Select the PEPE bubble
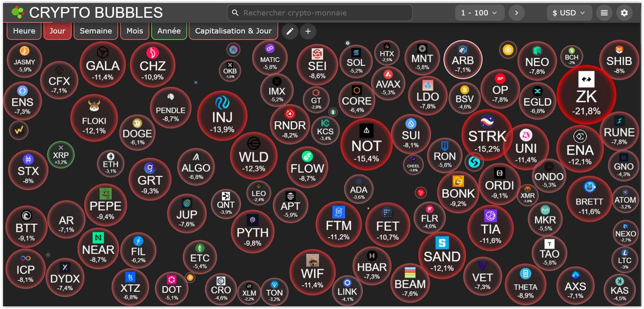This screenshot has width=644, height=309. (106, 204)
